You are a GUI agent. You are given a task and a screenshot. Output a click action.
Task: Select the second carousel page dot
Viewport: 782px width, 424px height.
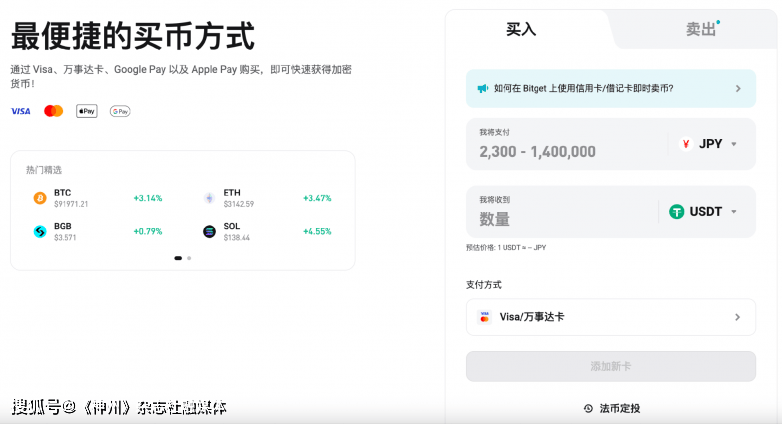point(189,258)
